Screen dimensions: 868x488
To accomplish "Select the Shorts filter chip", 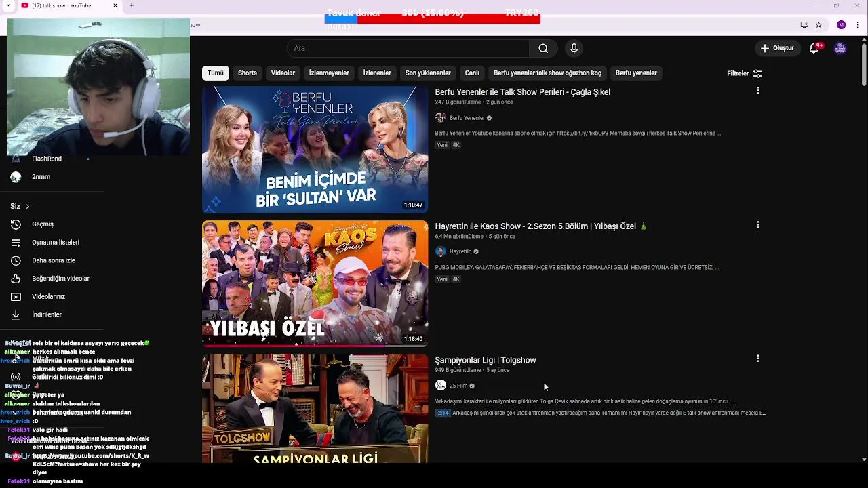I will (x=248, y=73).
